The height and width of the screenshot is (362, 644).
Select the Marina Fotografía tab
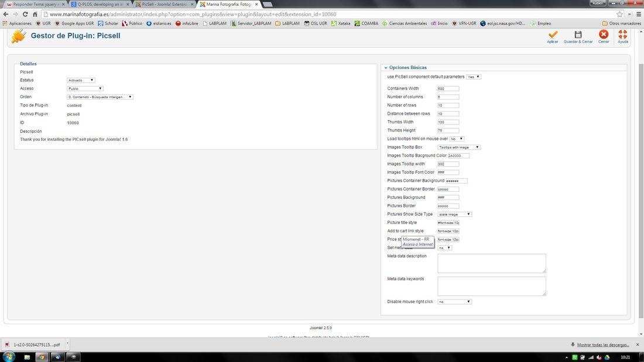229,4
